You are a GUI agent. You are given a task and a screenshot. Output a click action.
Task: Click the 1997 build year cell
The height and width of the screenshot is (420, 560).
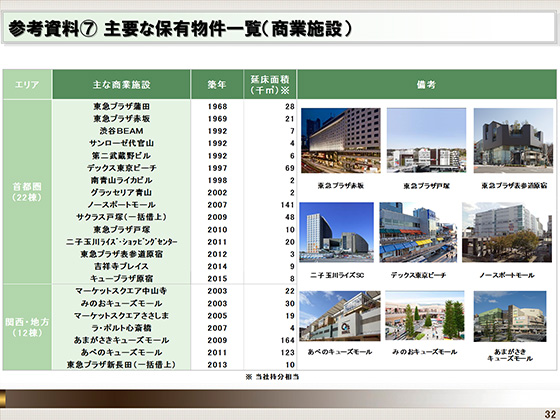pos(217,168)
